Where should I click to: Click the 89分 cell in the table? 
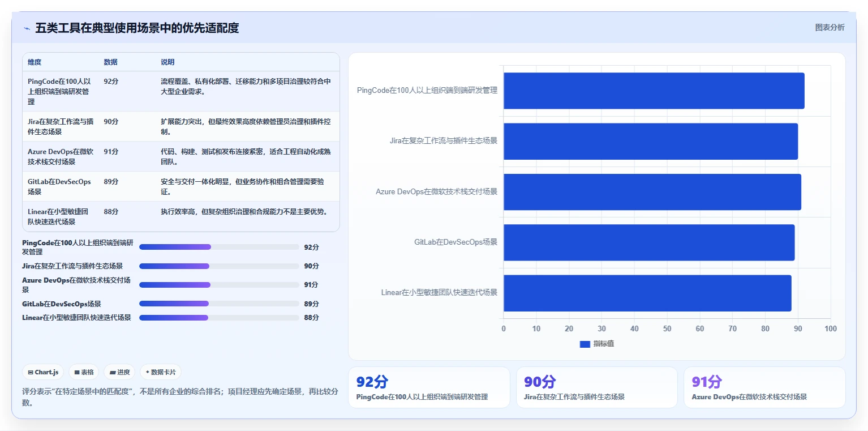tap(111, 181)
